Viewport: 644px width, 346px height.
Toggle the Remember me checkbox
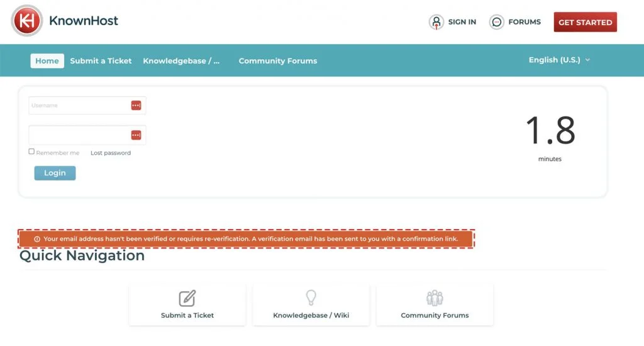pos(31,152)
